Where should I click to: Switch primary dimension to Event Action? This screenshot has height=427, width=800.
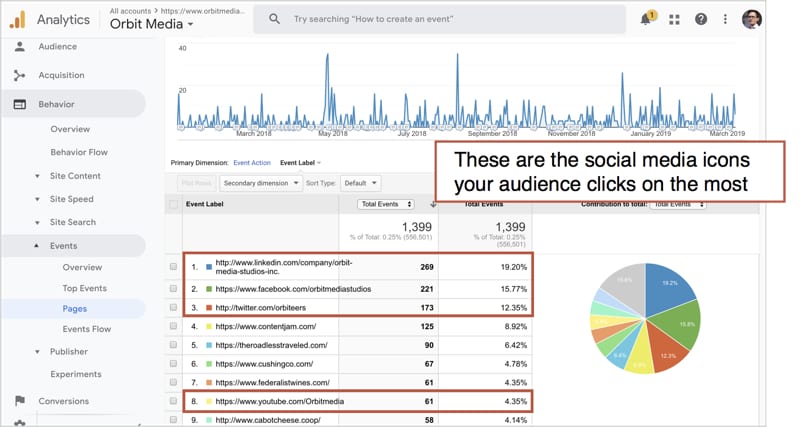[252, 163]
